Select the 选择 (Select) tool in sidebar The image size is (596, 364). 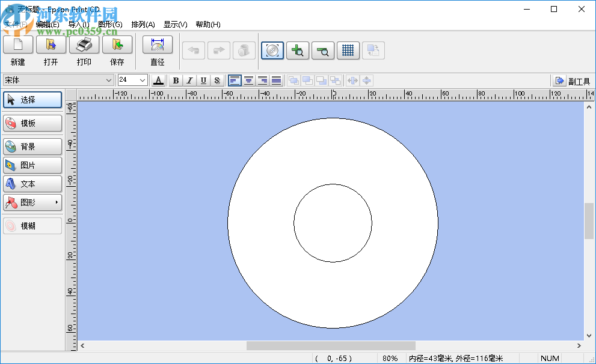pos(32,100)
